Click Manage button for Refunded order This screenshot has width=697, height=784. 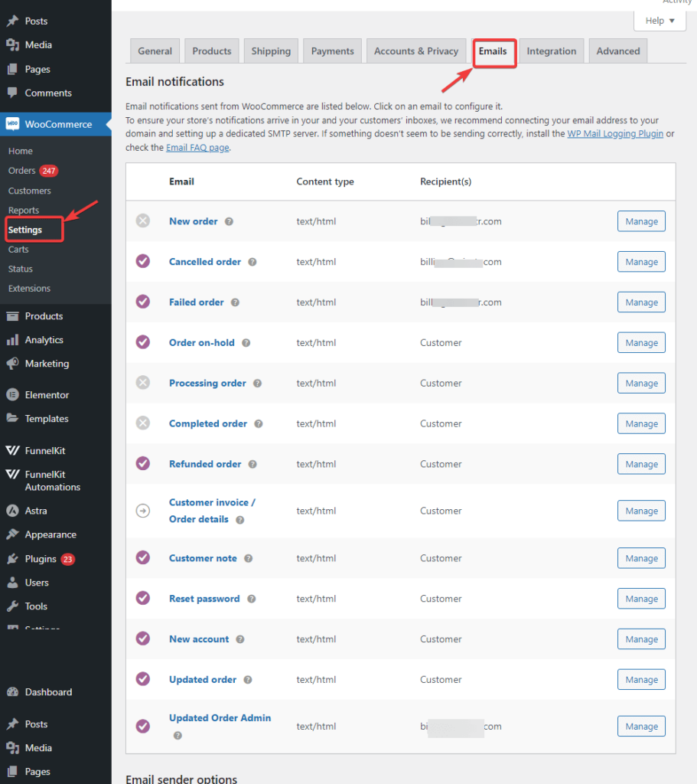[641, 464]
